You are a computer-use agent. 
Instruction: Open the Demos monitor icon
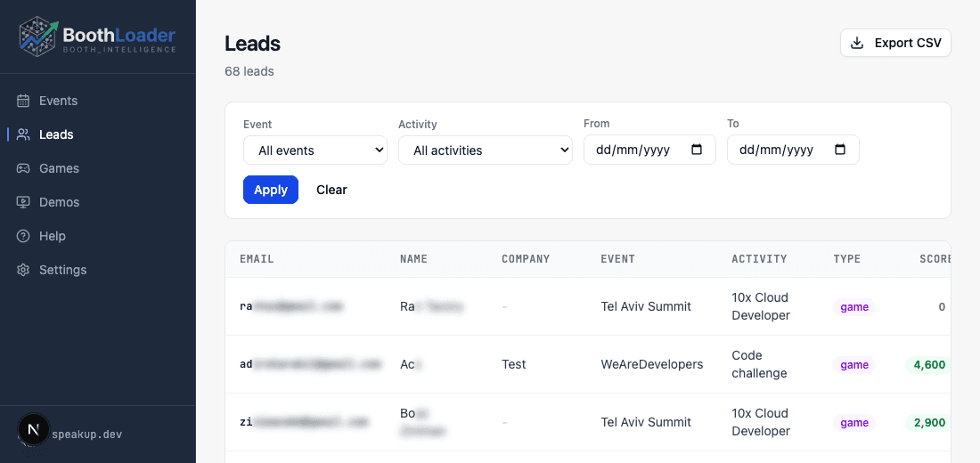[23, 202]
